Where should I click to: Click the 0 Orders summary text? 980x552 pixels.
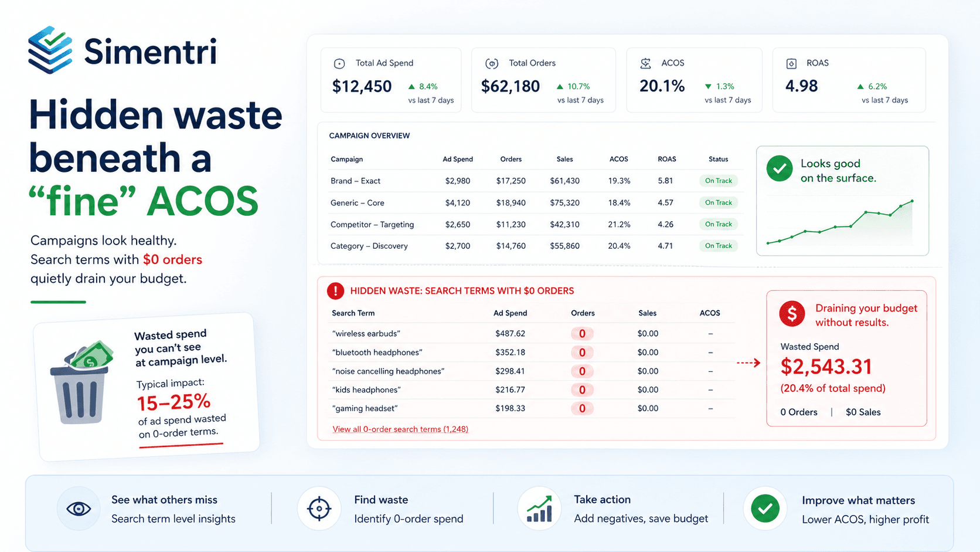pyautogui.click(x=798, y=412)
